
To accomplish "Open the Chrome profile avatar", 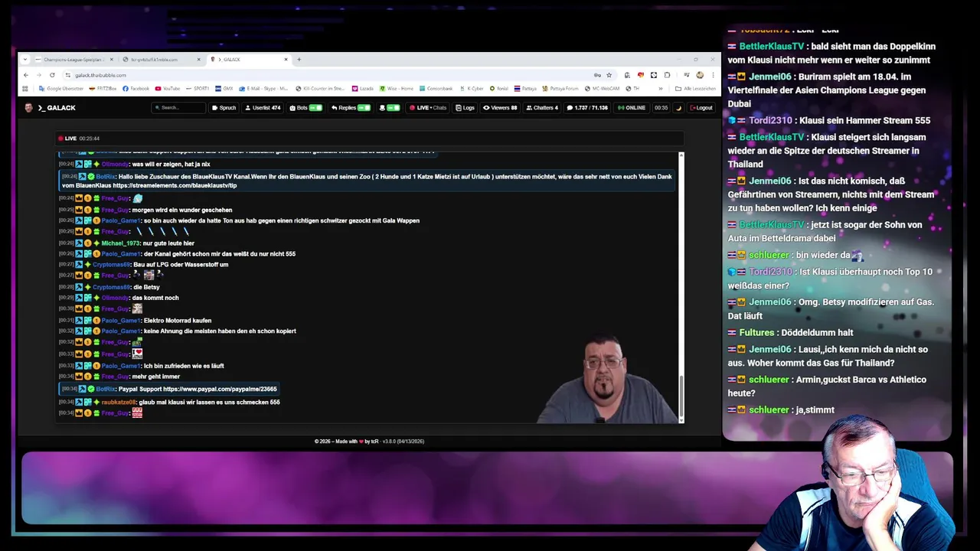I will (x=700, y=75).
